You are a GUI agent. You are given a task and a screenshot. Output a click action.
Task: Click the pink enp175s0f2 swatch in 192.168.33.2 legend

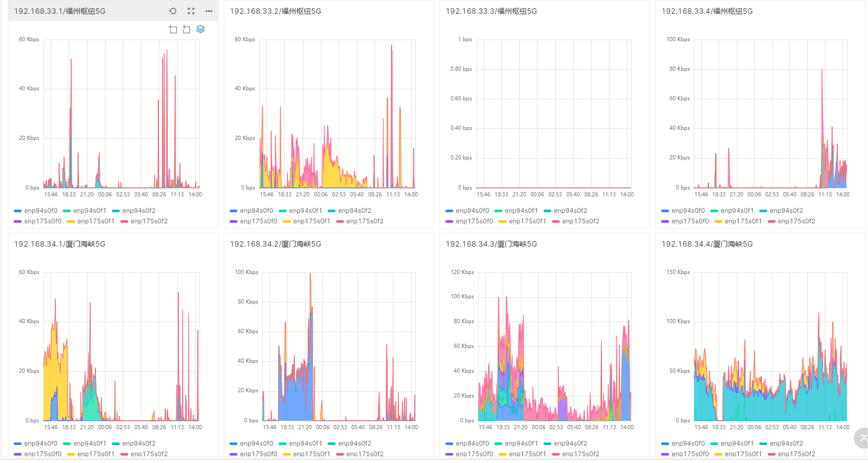[x=340, y=222]
